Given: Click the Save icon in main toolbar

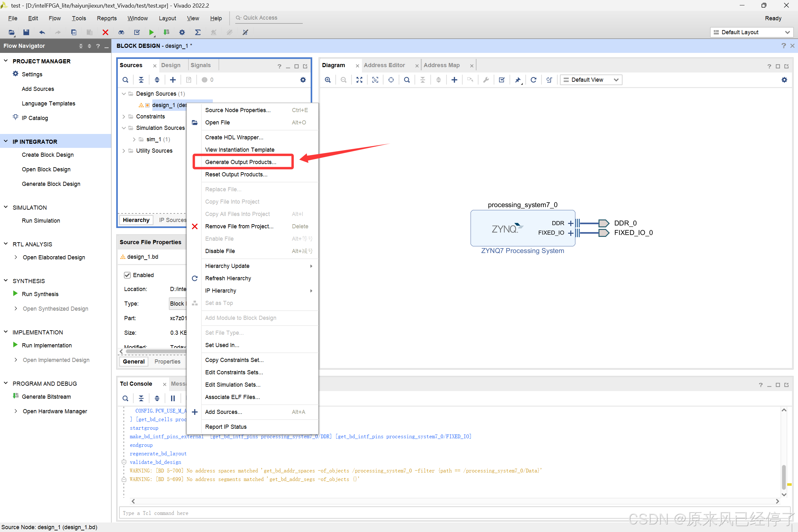Looking at the screenshot, I should (26, 32).
